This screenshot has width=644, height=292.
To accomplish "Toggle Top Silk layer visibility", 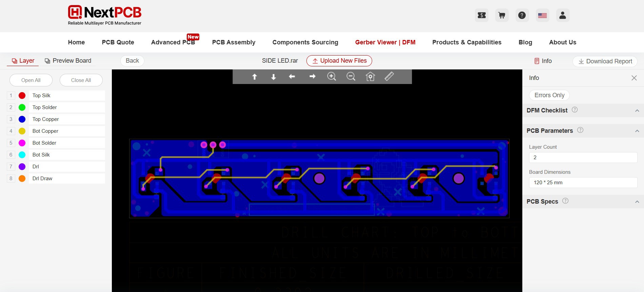I will click(22, 96).
